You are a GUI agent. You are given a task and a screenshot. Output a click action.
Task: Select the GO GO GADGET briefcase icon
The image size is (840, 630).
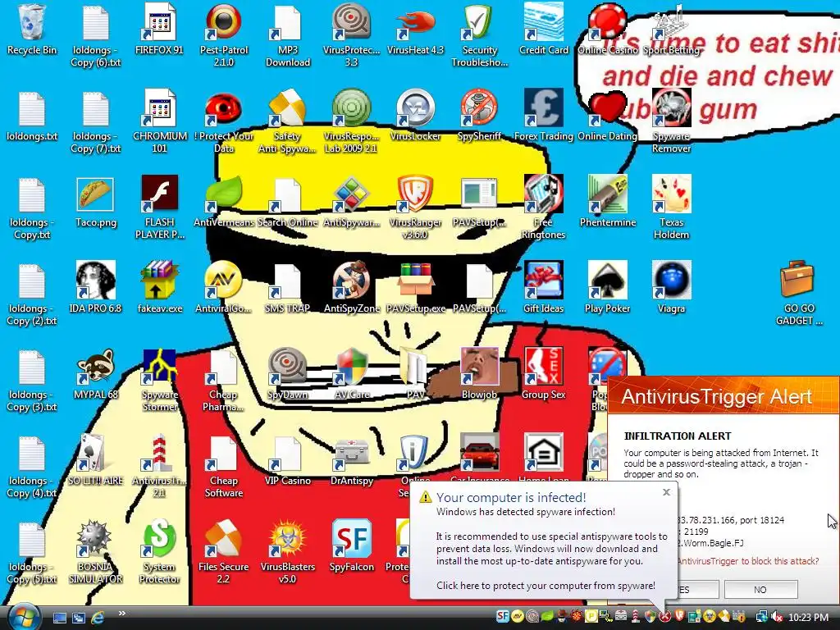coord(797,279)
